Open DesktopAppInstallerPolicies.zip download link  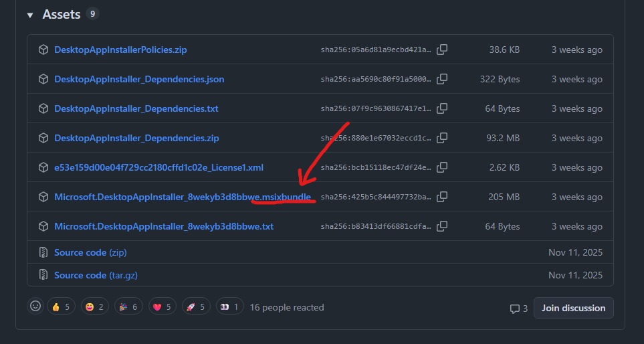(120, 50)
